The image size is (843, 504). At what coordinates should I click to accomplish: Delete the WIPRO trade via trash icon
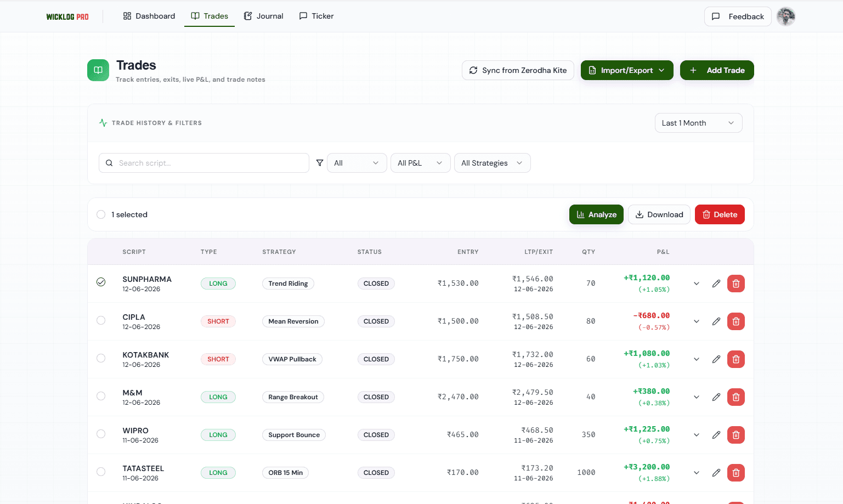[736, 435]
